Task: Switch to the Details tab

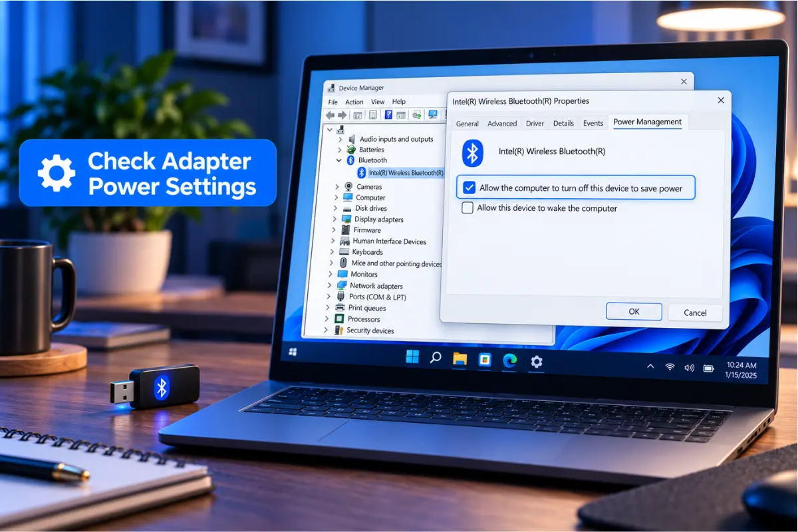Action: (563, 123)
